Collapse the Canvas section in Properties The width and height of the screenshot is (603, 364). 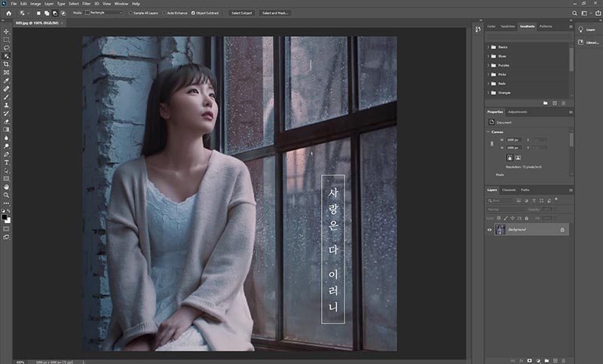pyautogui.click(x=488, y=132)
